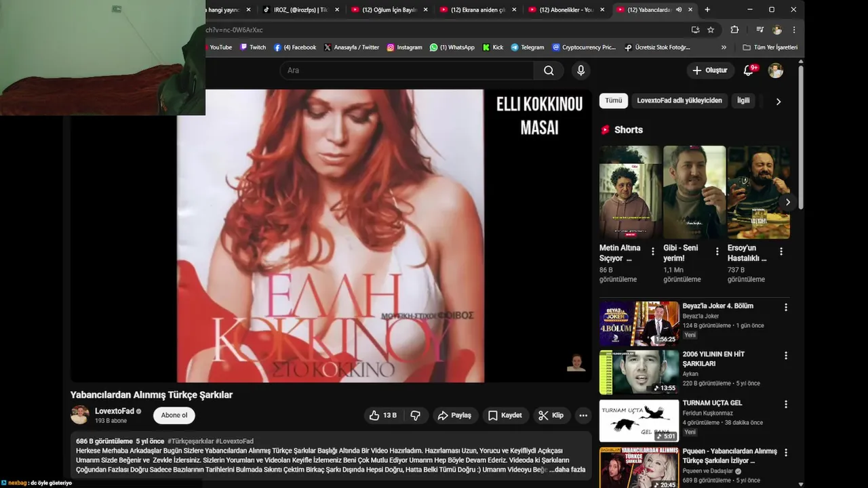
Task: Open TURNAM UÇTA GEL video thumbnail
Action: coord(639,420)
